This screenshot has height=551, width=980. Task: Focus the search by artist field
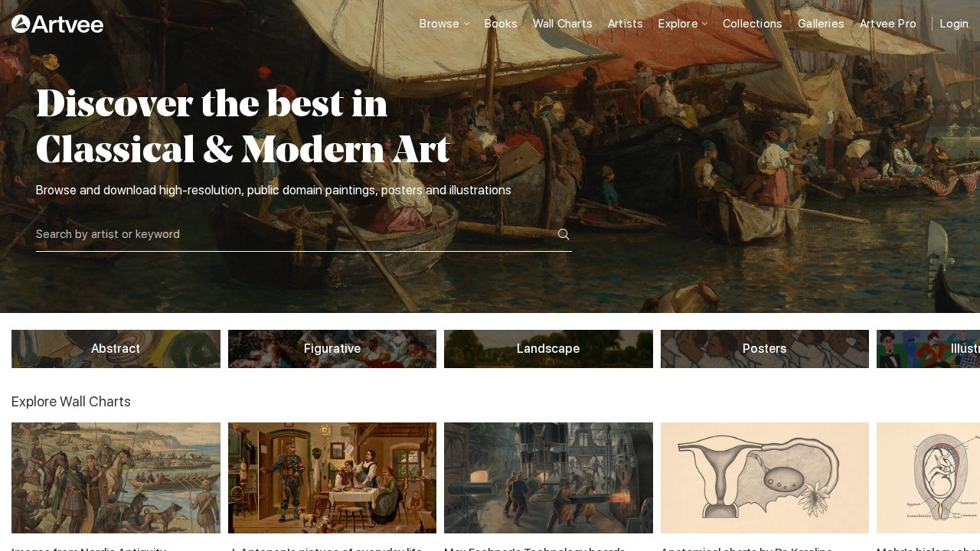pyautogui.click(x=295, y=234)
